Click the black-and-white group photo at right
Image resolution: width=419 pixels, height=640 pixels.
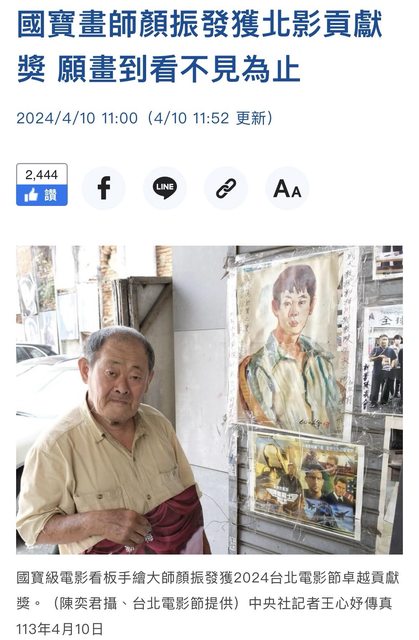coord(384,359)
